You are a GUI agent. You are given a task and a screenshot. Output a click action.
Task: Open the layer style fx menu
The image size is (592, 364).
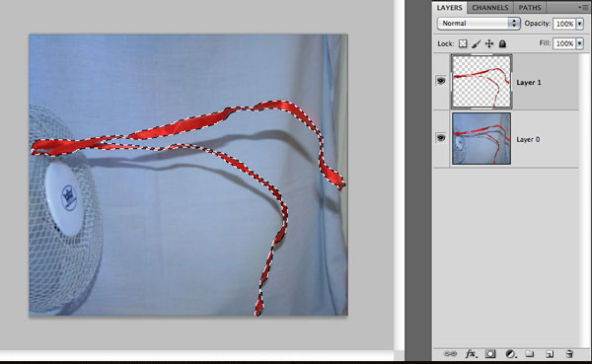coord(471,354)
